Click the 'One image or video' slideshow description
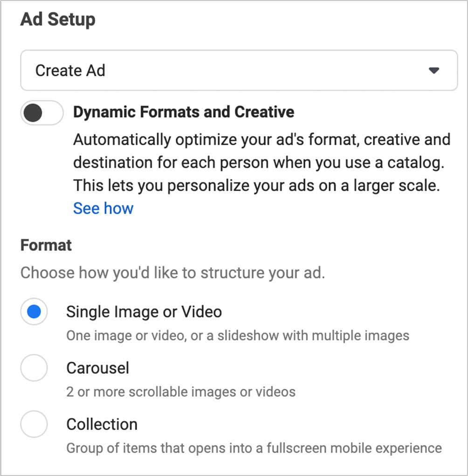468x476 pixels. [x=237, y=335]
